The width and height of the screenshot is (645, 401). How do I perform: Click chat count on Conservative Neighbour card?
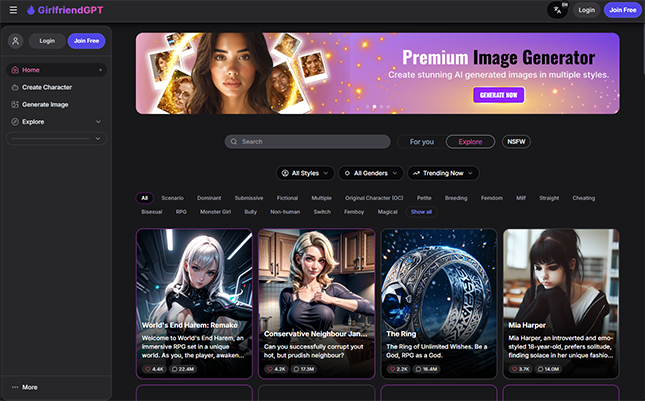pos(304,369)
